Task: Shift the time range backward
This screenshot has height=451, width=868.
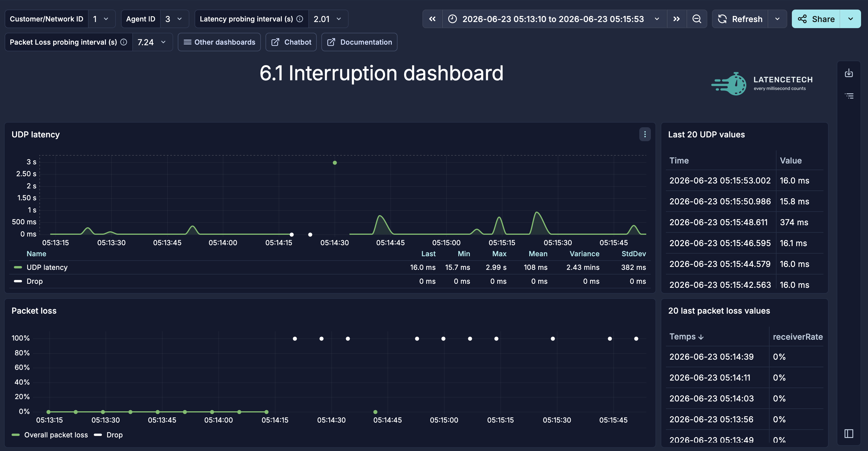Action: [x=432, y=19]
